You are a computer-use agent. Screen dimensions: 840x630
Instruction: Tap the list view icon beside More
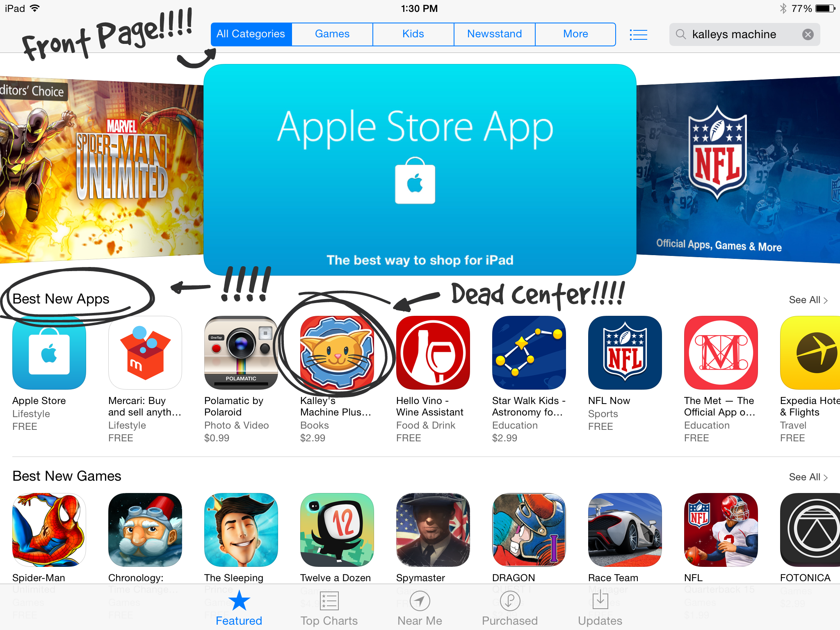[x=638, y=34]
